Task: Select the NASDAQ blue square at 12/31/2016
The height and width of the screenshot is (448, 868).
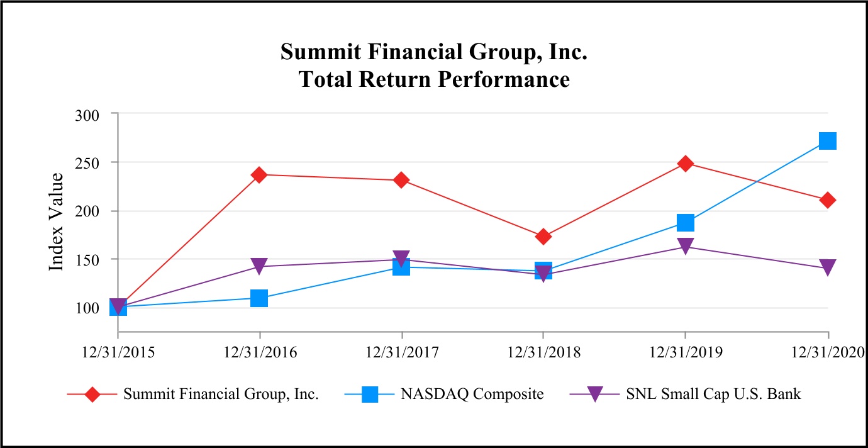Action: 259,298
